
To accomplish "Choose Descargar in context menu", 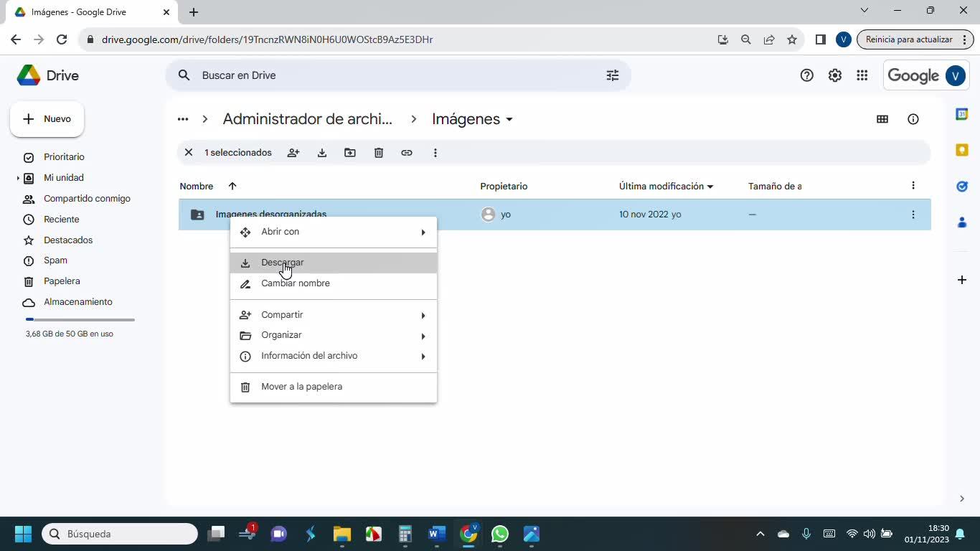I will 334,263.
